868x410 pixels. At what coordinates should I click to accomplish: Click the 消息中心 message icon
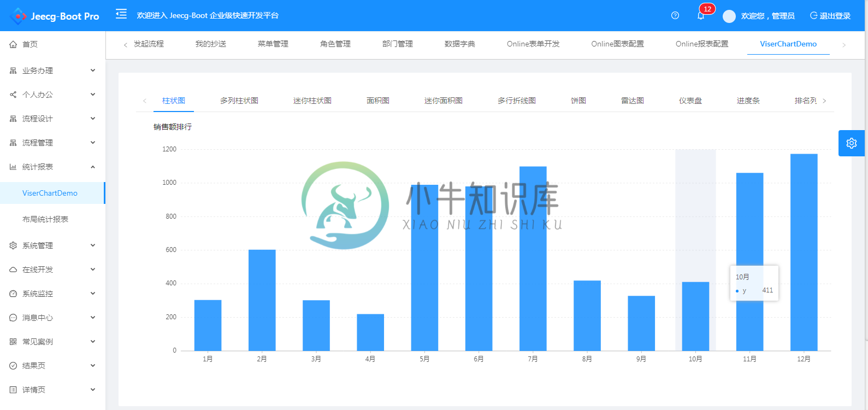click(13, 318)
